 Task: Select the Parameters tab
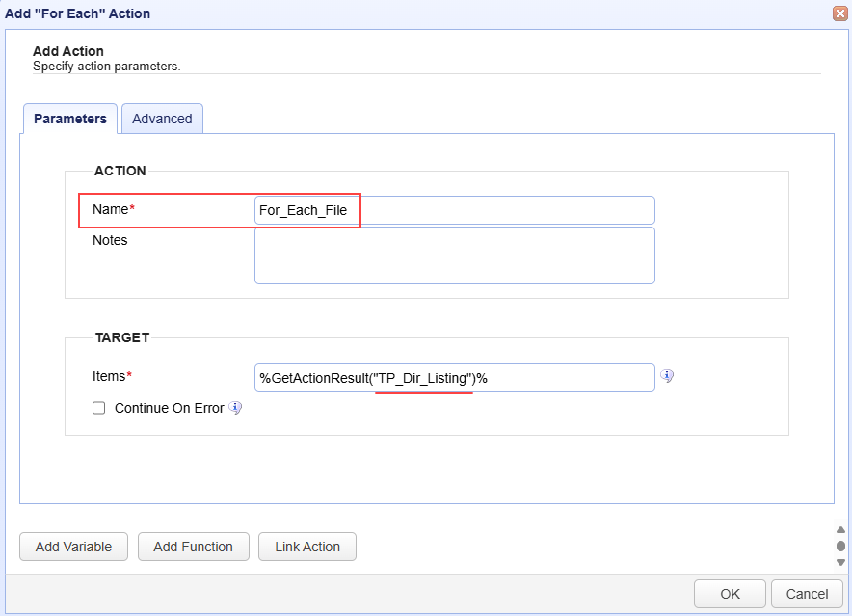tap(70, 119)
